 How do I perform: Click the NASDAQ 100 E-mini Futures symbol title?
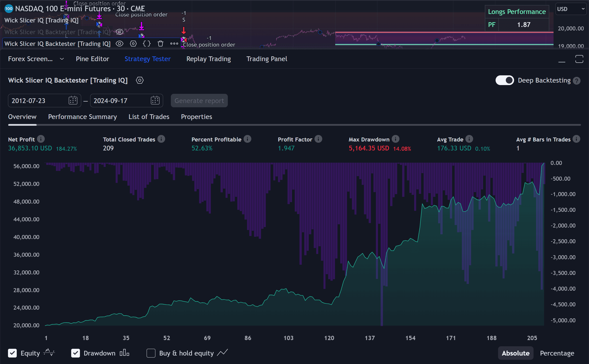[80, 9]
